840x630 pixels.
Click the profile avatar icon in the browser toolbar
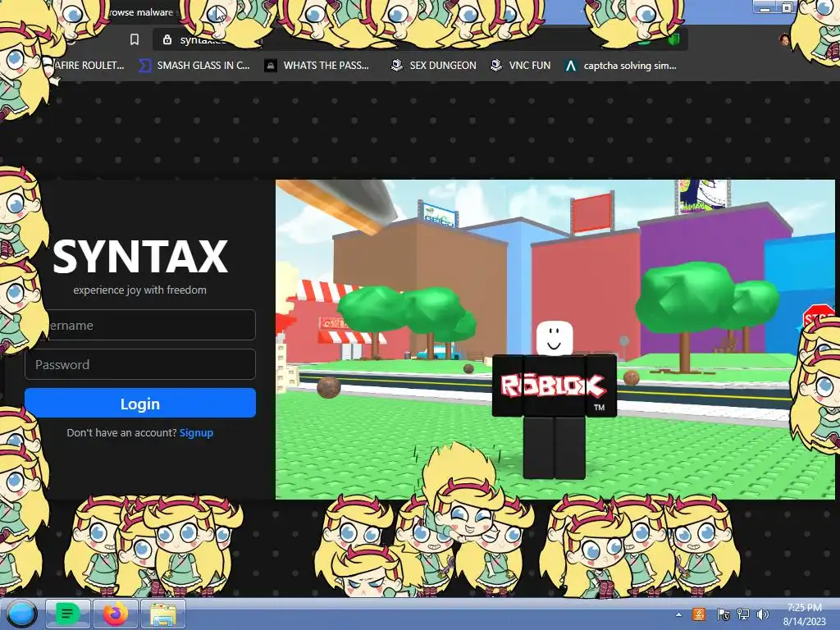click(x=785, y=39)
